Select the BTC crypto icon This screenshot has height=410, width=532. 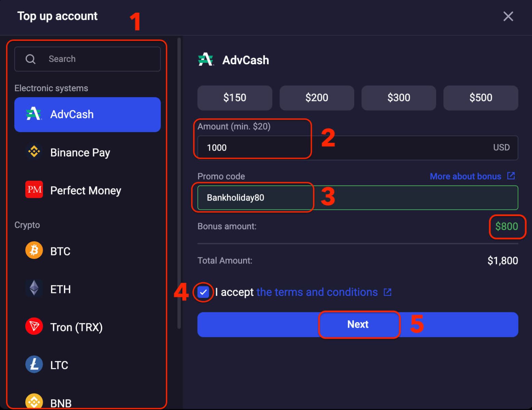click(x=34, y=250)
